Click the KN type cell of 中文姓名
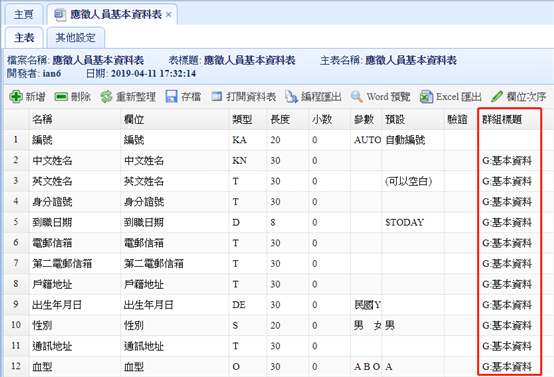The image size is (554, 377). click(248, 160)
